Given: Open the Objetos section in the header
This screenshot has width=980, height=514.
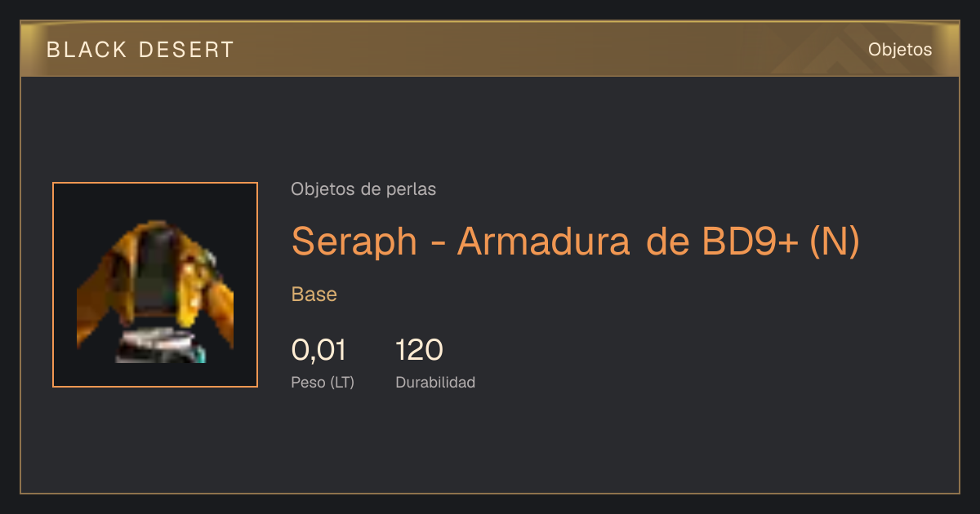Looking at the screenshot, I should coord(900,50).
